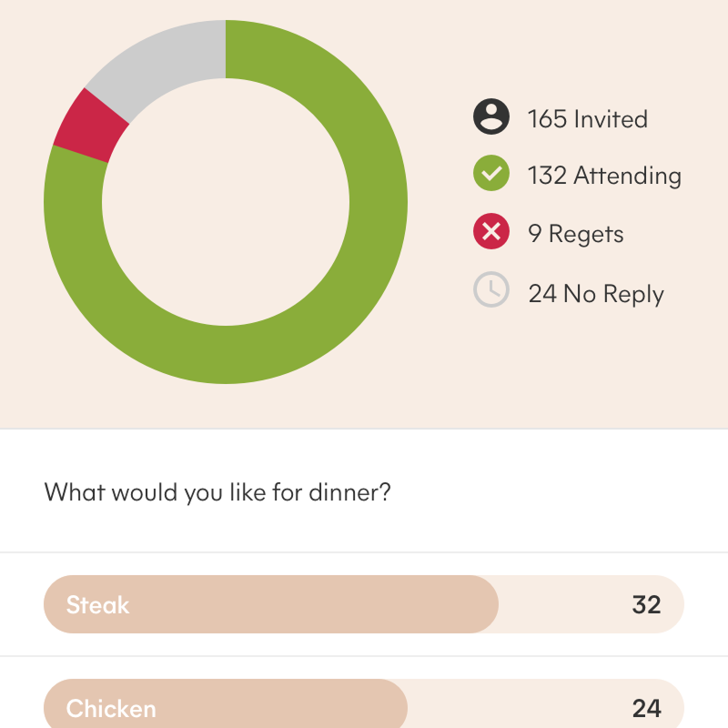Open the 132 Attending list
The width and height of the screenshot is (728, 728).
pos(604,176)
